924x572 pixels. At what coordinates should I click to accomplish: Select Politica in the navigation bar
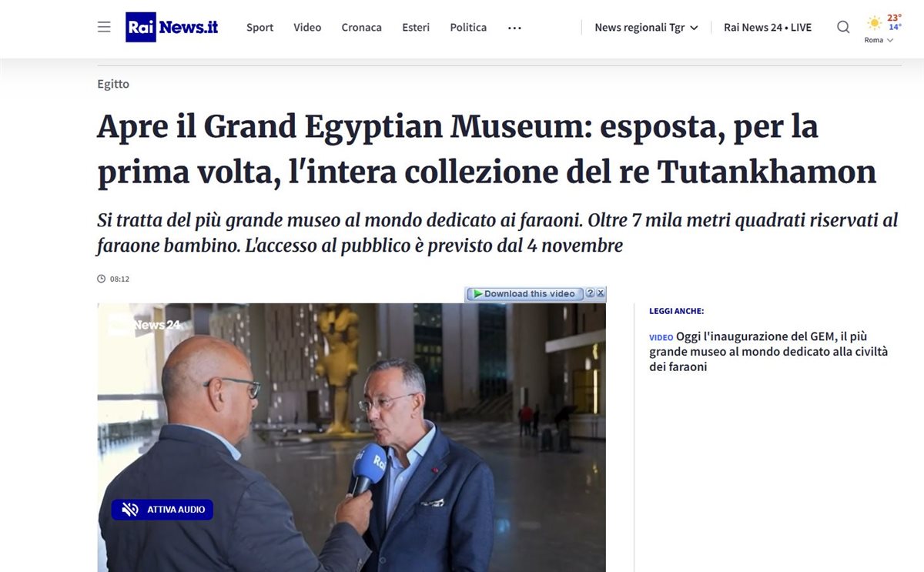click(468, 27)
